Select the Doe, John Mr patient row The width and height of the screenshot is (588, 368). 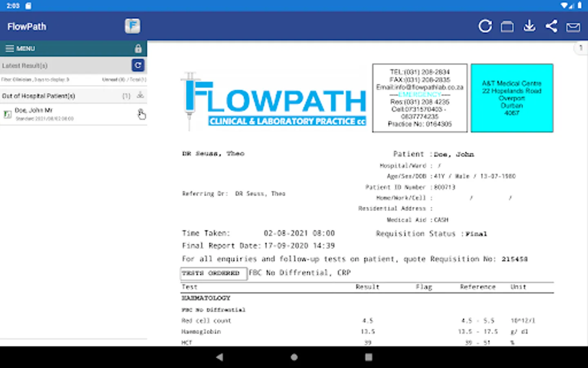click(73, 114)
